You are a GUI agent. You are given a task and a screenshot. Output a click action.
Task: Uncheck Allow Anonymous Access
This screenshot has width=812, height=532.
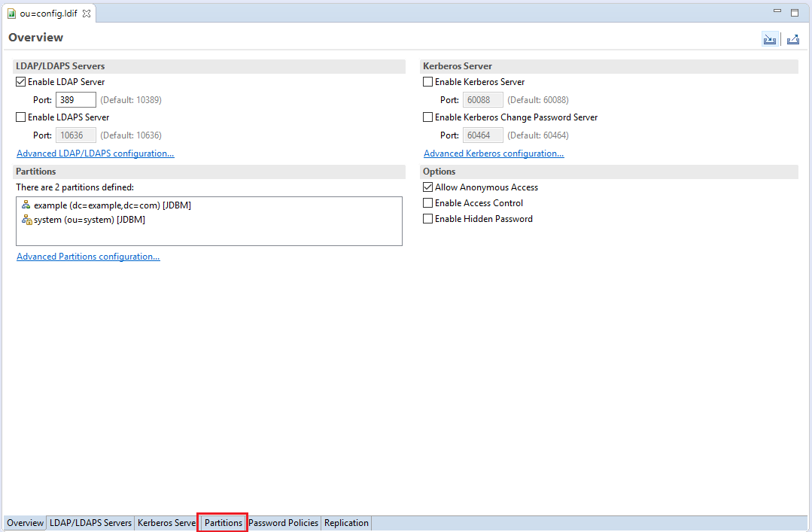(427, 187)
